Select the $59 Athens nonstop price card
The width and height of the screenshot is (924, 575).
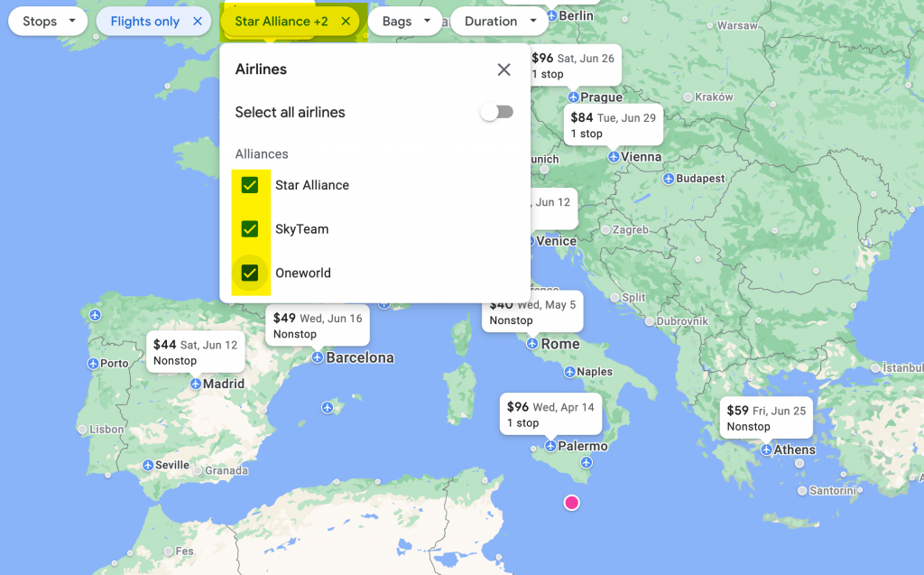tap(766, 418)
